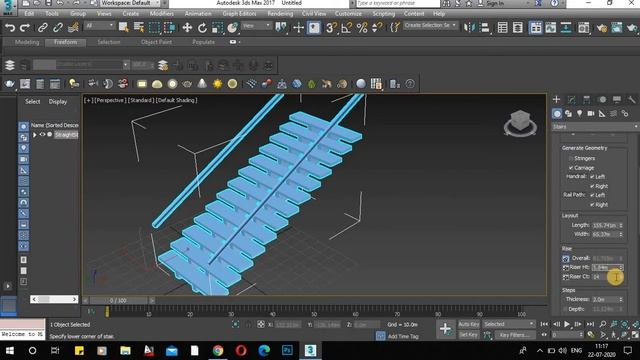This screenshot has width=640, height=360.
Task: Select the Select and Rotate tool
Action: click(202, 28)
